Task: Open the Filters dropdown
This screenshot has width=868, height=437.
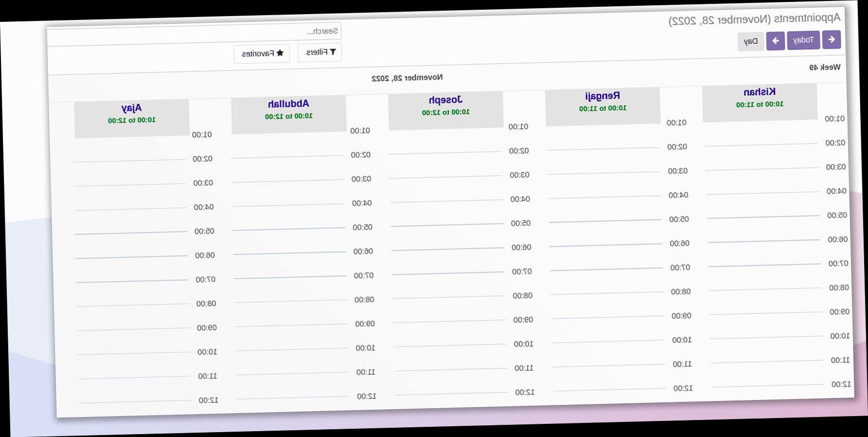Action: pos(320,52)
